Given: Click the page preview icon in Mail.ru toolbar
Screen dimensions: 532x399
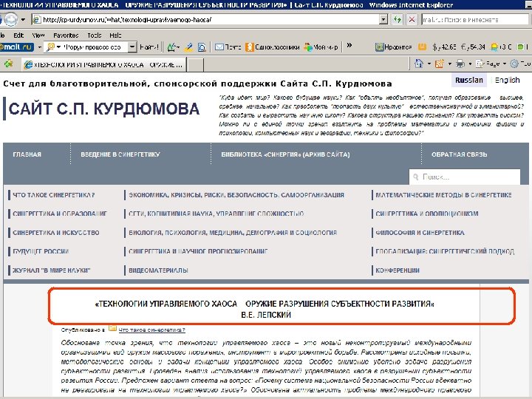Looking at the screenshot, I should [202, 47].
